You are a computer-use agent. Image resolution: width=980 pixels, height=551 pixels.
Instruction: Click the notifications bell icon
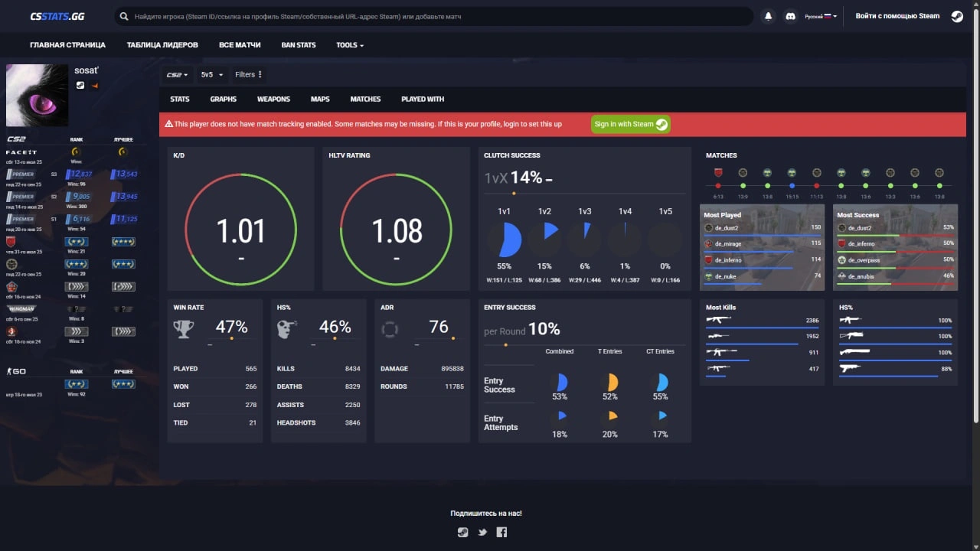[768, 16]
